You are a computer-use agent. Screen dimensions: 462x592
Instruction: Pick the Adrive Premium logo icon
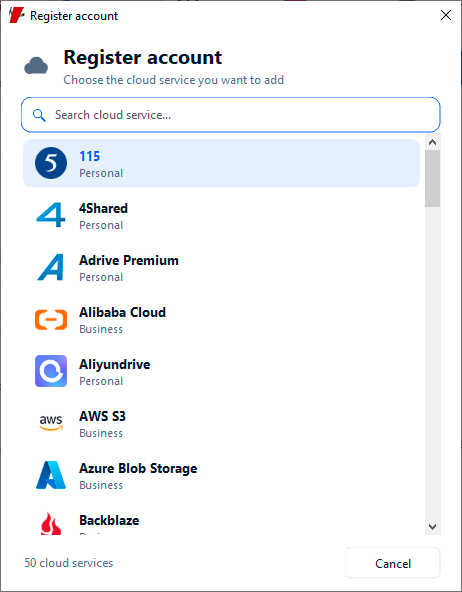coord(51,267)
